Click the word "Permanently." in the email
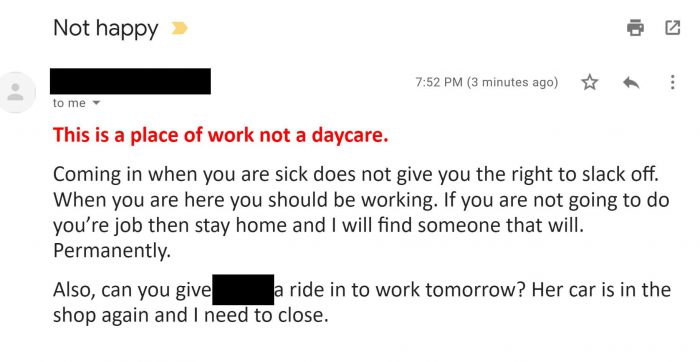 coord(112,251)
